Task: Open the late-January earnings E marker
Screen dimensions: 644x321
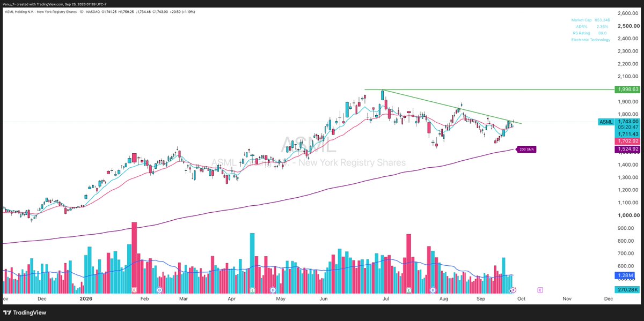Action: click(x=134, y=290)
